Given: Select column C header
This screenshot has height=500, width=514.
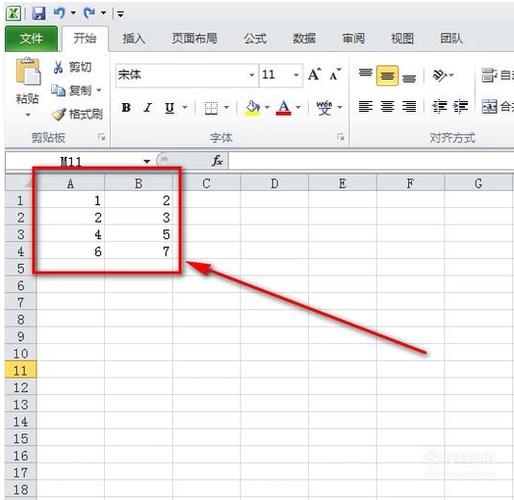Looking at the screenshot, I should click(206, 183).
